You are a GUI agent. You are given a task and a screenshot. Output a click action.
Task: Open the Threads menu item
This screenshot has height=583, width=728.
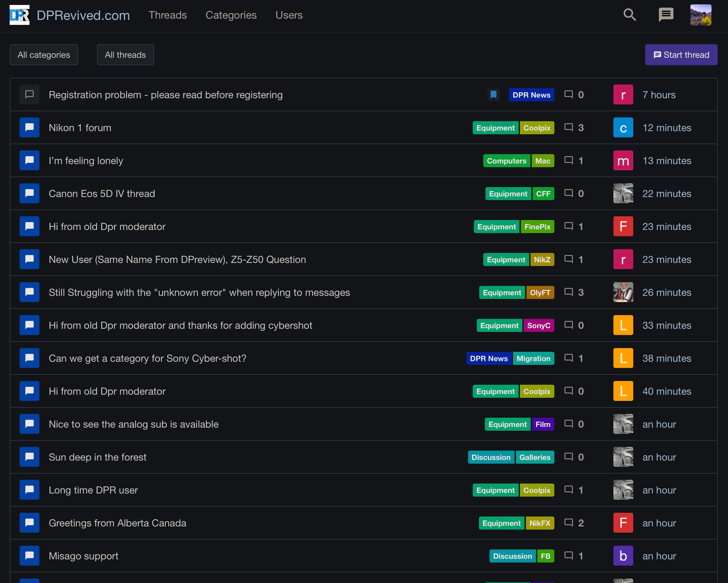(x=167, y=15)
